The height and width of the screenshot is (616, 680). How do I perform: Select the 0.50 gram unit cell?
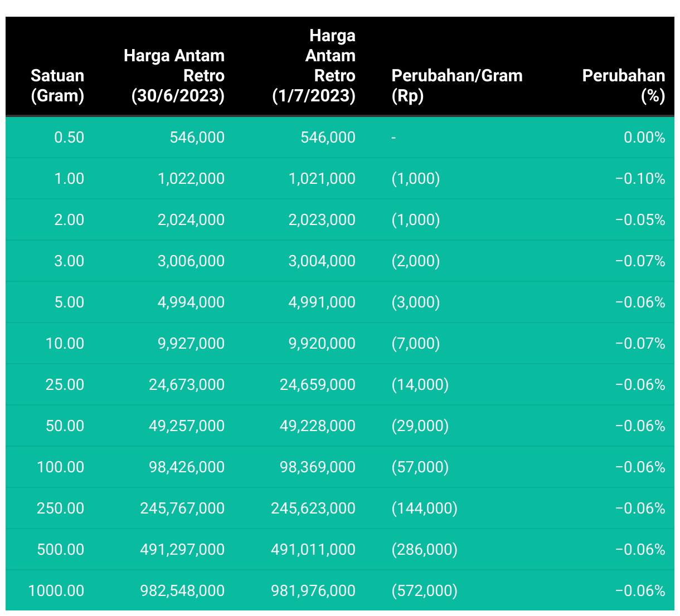click(x=69, y=138)
